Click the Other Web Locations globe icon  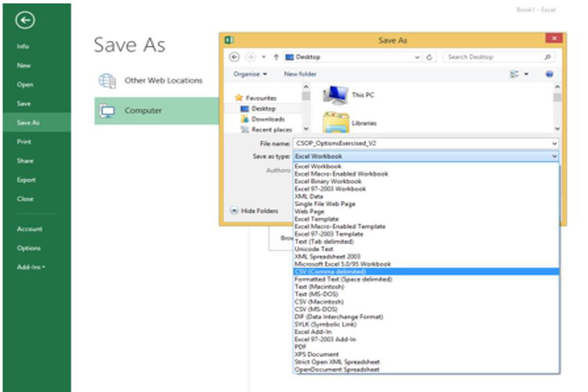pyautogui.click(x=108, y=80)
